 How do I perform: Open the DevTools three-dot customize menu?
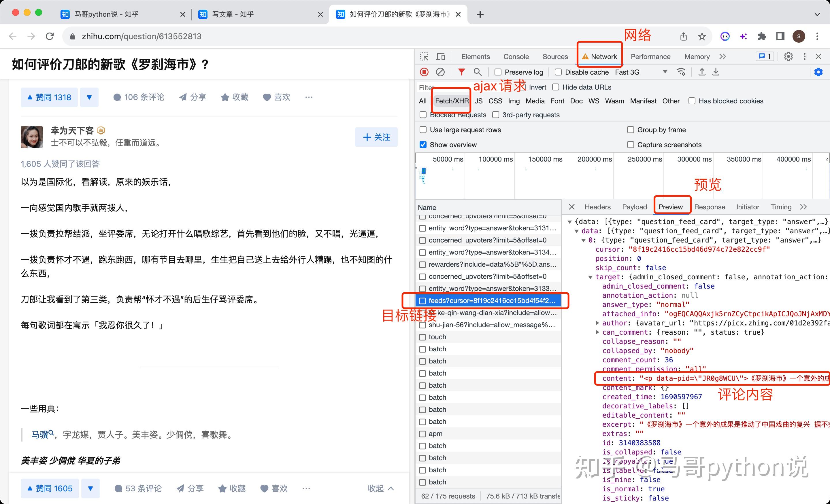point(804,56)
